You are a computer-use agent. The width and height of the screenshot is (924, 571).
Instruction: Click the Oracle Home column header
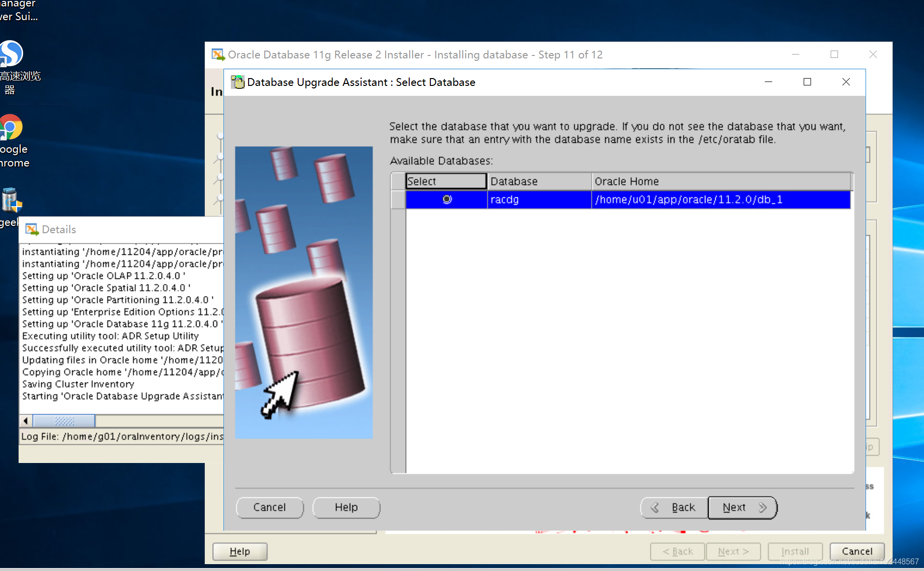tap(721, 181)
